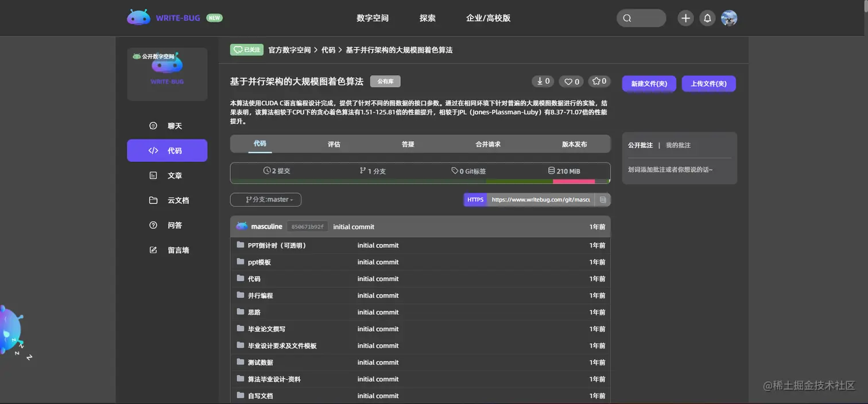The height and width of the screenshot is (404, 868).
Task: Copy the HTTPS clone URL with the copy icon
Action: point(603,199)
